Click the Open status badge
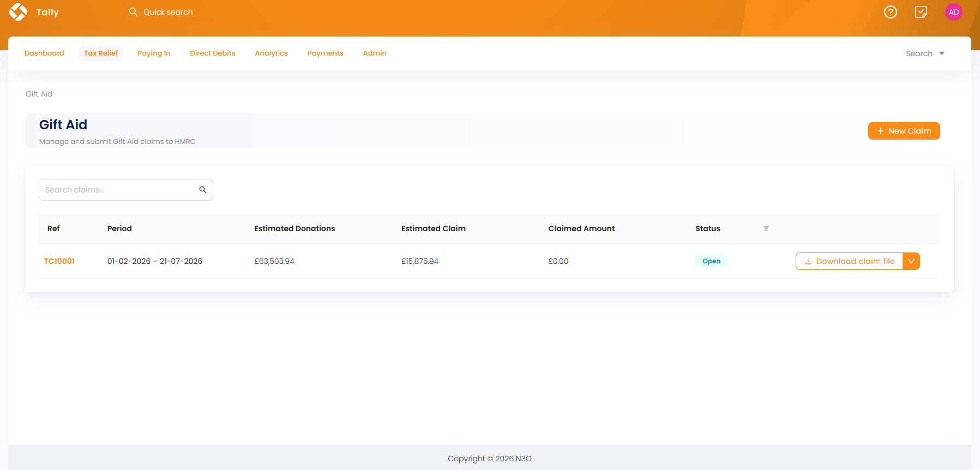The width and height of the screenshot is (980, 470). [711, 261]
